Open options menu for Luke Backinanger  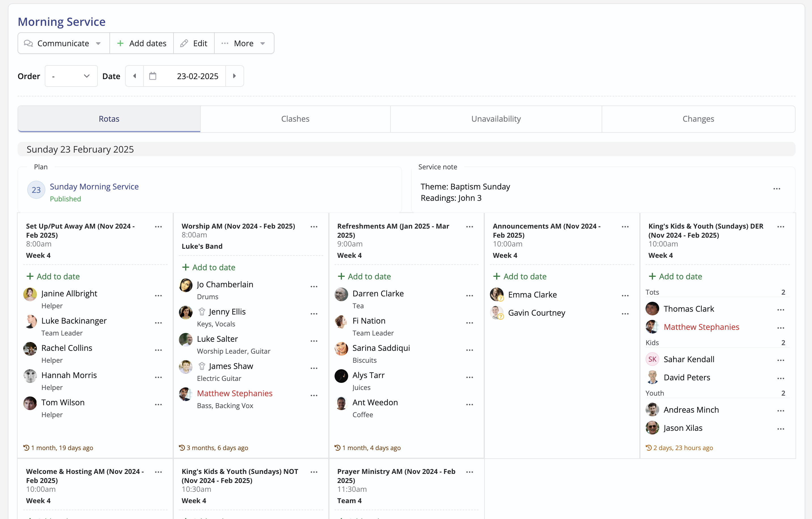tap(158, 323)
